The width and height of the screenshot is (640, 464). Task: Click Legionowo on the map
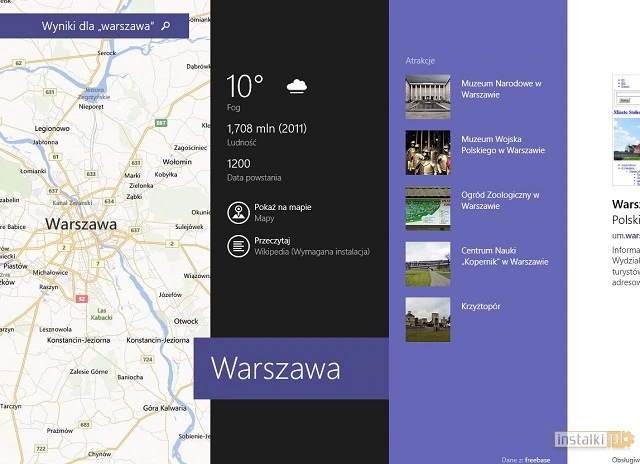pyautogui.click(x=52, y=129)
